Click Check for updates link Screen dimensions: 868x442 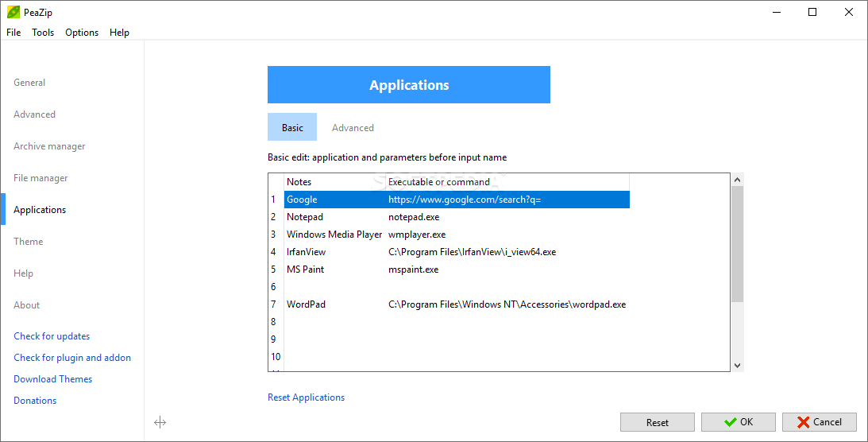[x=52, y=336]
